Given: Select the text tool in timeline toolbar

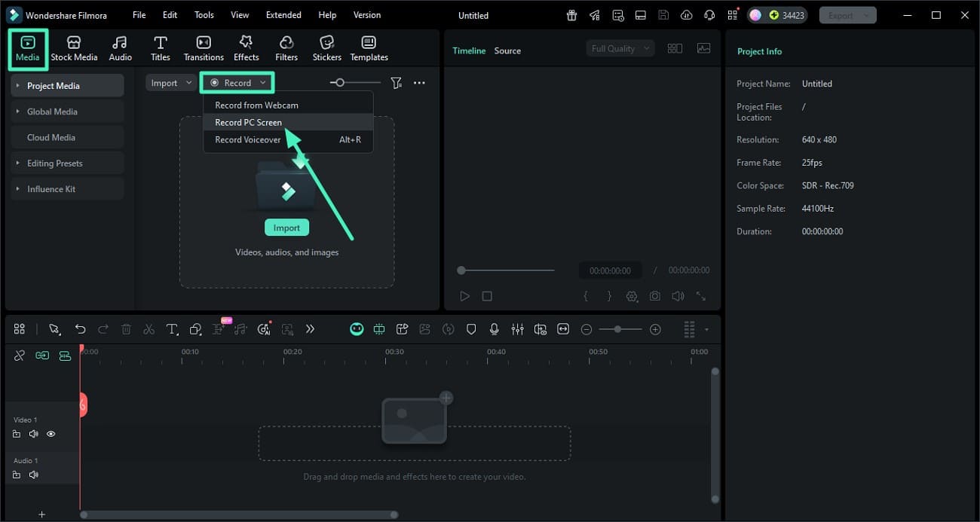Looking at the screenshot, I should pos(172,329).
